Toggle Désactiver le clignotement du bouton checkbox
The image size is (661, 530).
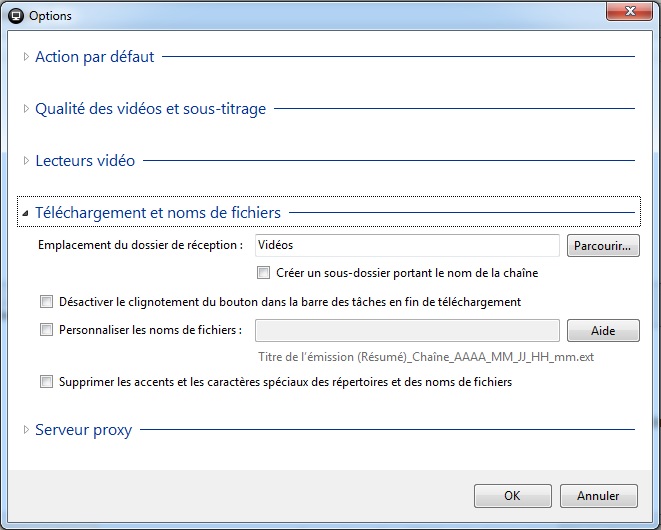click(x=46, y=302)
